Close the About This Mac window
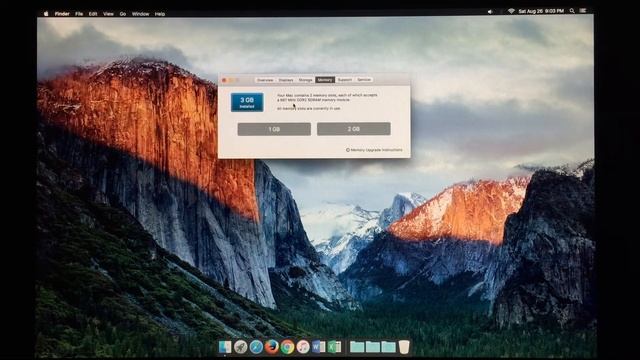Viewport: 640px width, 360px height. (224, 80)
